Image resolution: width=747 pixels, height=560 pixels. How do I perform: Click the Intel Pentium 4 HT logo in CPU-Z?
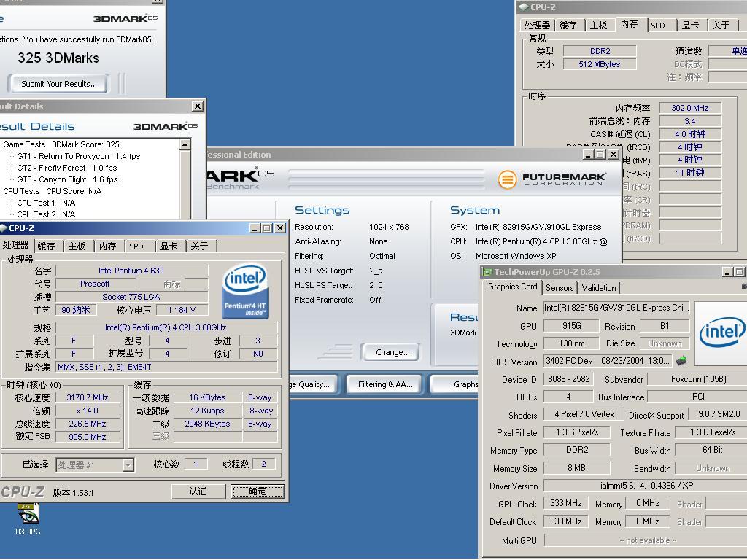pos(245,291)
